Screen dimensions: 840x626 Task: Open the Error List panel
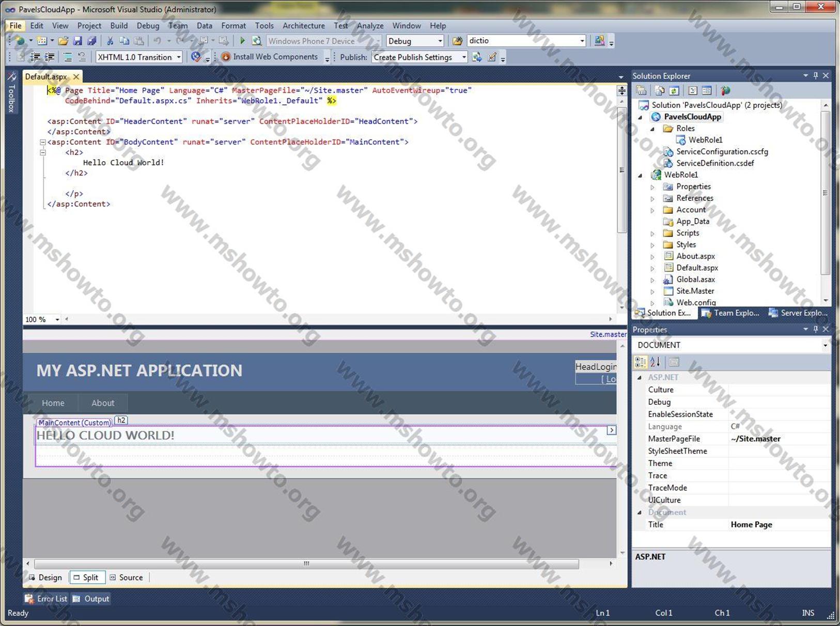click(x=46, y=599)
